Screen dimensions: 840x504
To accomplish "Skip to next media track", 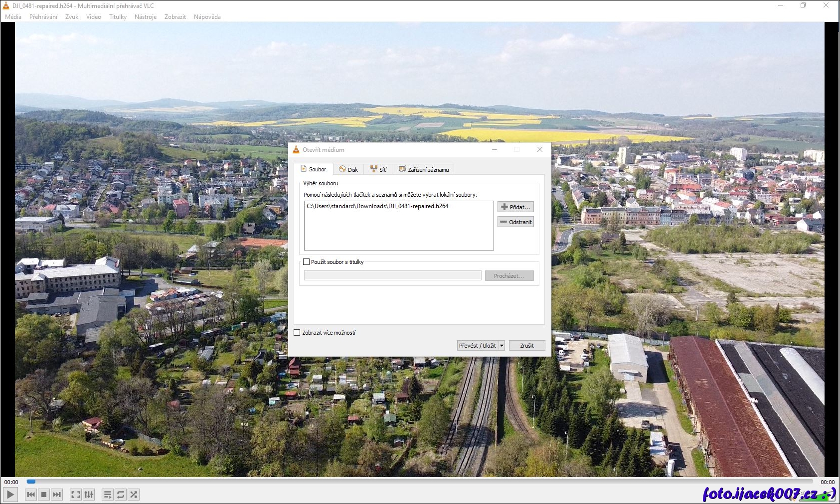I will (x=57, y=495).
